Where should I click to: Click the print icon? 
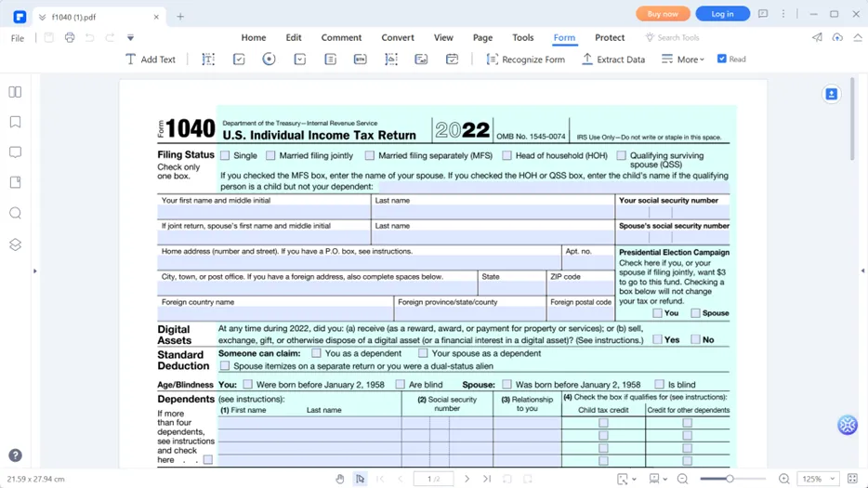pos(70,38)
